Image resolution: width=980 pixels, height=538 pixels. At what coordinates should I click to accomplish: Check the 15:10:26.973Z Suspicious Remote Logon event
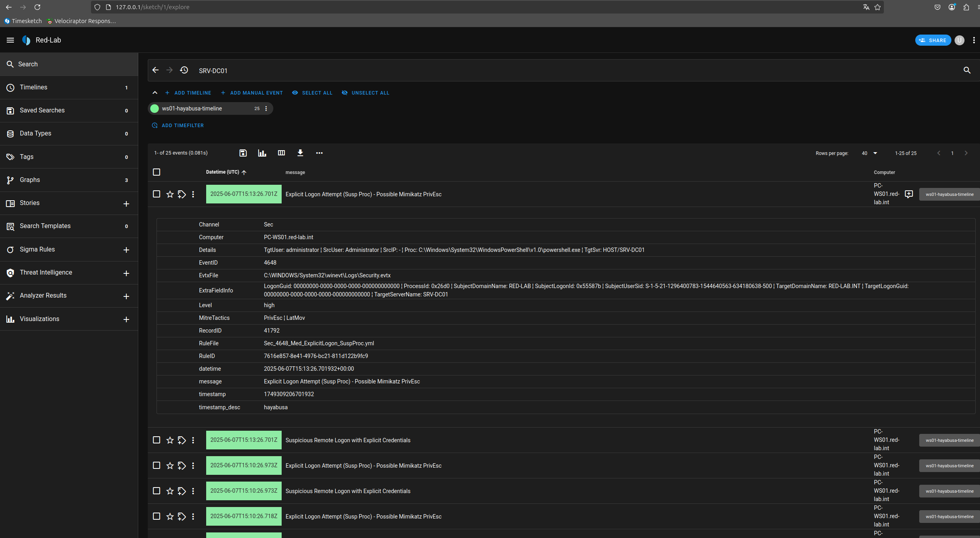tap(157, 491)
